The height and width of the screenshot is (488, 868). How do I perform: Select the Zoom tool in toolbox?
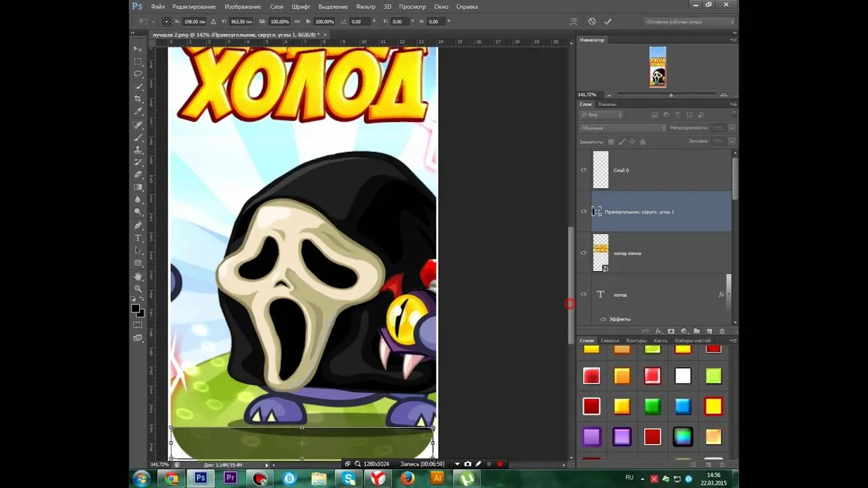tap(138, 289)
